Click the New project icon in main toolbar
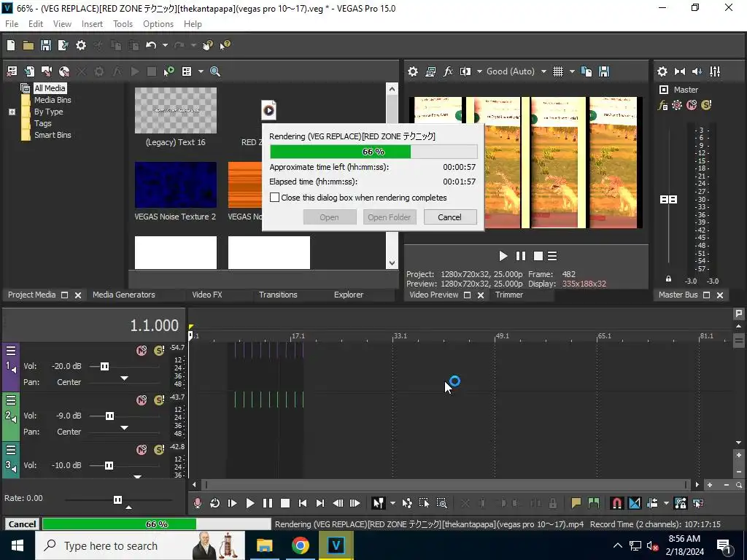Image resolution: width=747 pixels, height=560 pixels. pyautogui.click(x=11, y=45)
